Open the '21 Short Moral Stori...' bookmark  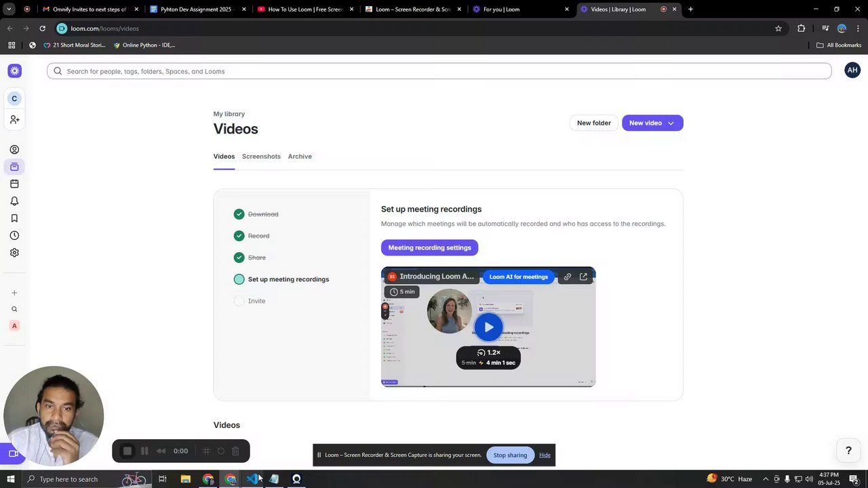tap(75, 45)
